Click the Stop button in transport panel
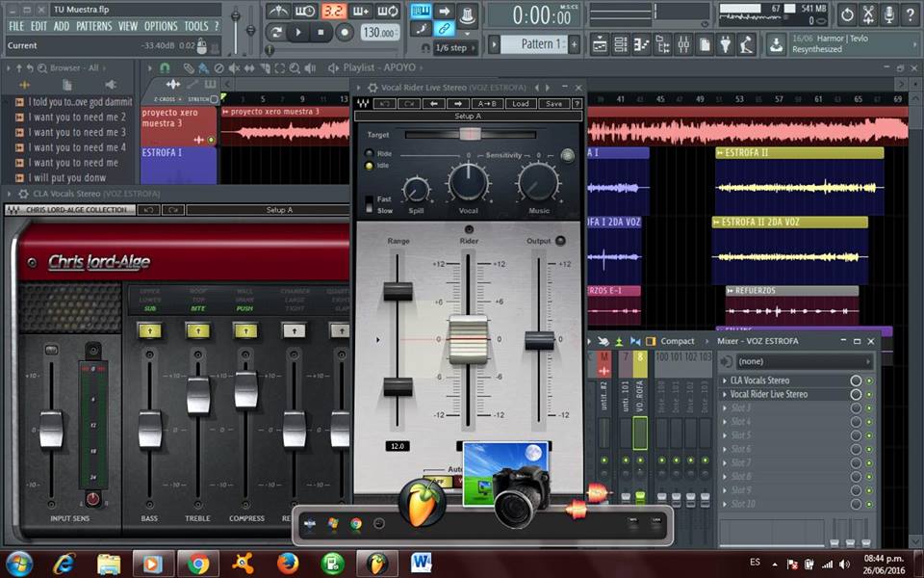The height and width of the screenshot is (578, 924). (321, 32)
